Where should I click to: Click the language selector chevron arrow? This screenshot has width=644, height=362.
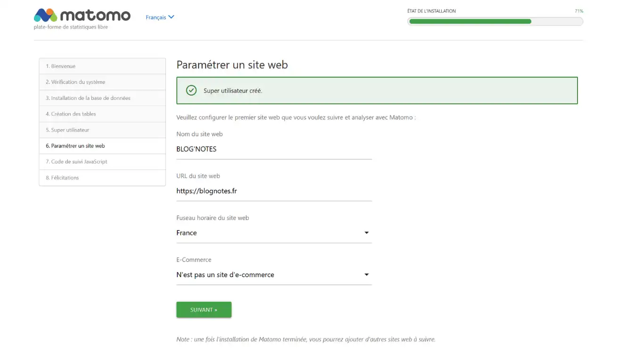[x=171, y=17]
